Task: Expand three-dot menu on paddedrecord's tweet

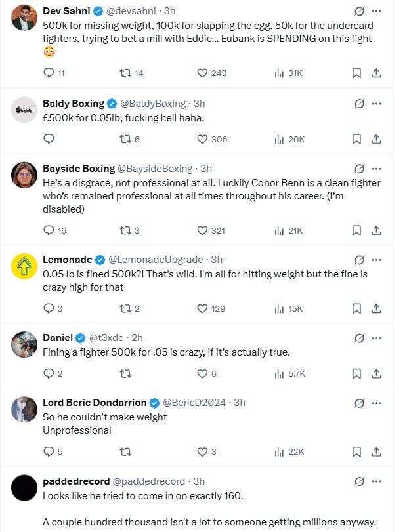Action: 376,482
